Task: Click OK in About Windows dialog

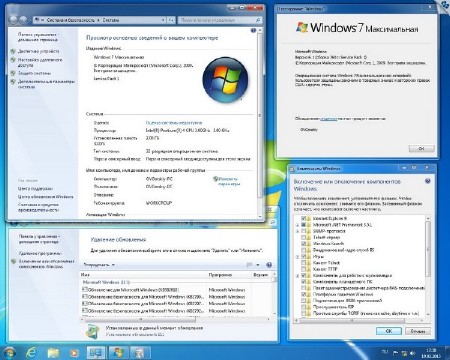Action: click(421, 148)
